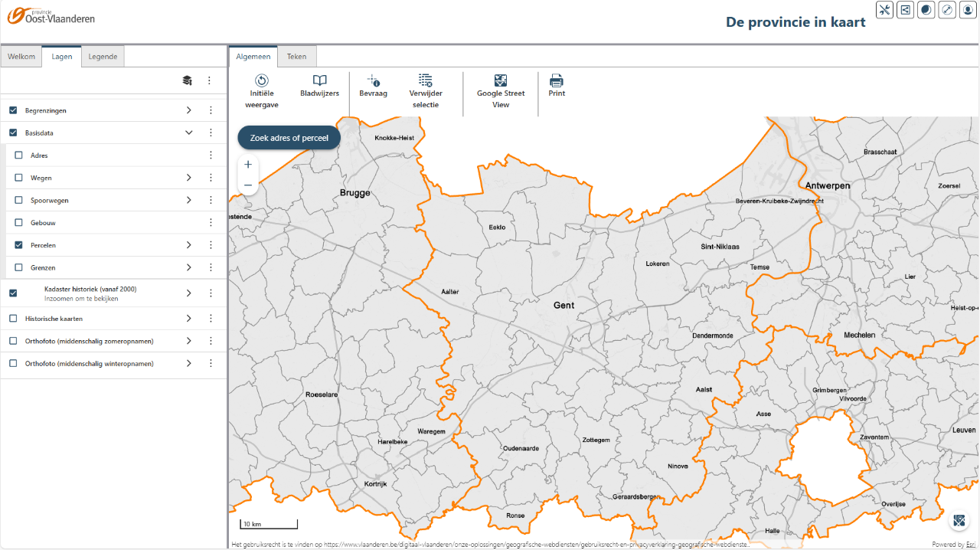
Task: Click the Gent label on map
Action: 564,305
